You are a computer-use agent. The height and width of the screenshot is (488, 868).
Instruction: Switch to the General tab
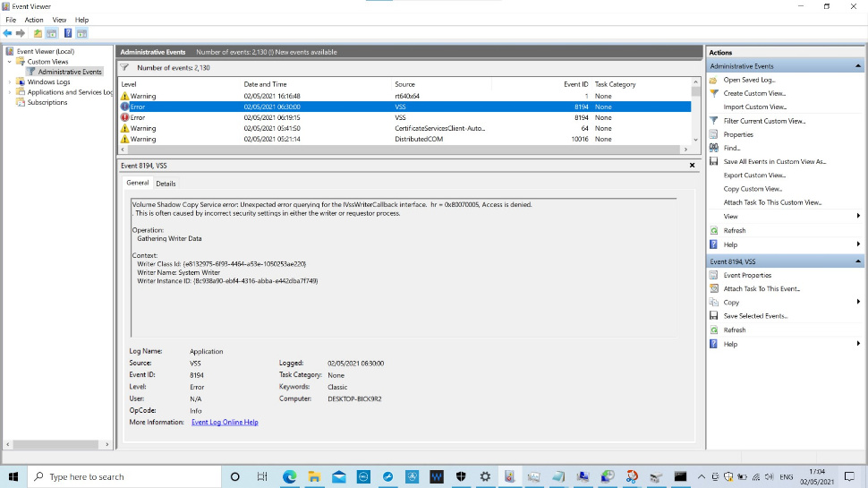(137, 183)
